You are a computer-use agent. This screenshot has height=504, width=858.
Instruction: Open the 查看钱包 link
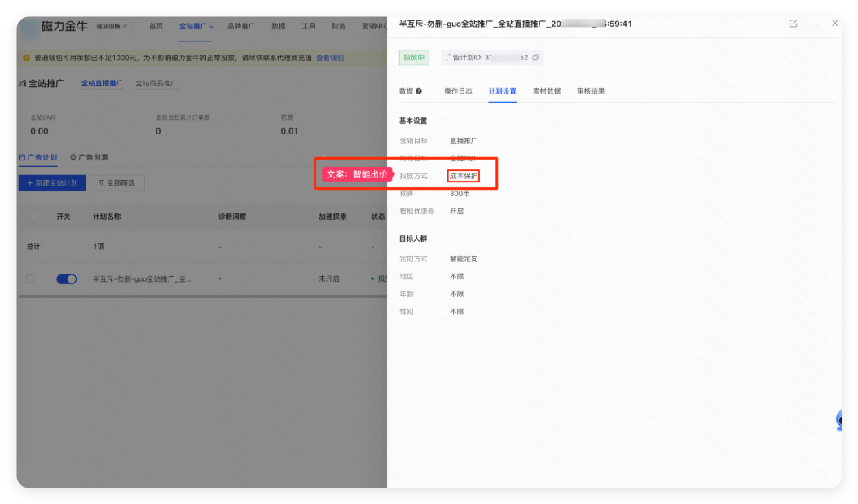(329, 59)
